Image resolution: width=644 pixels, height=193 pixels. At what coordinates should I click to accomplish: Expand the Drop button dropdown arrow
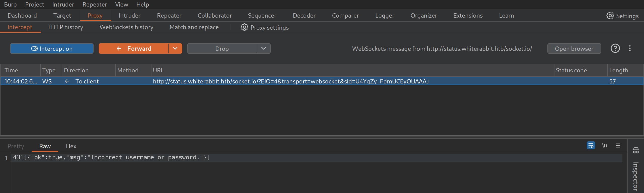pos(263,49)
